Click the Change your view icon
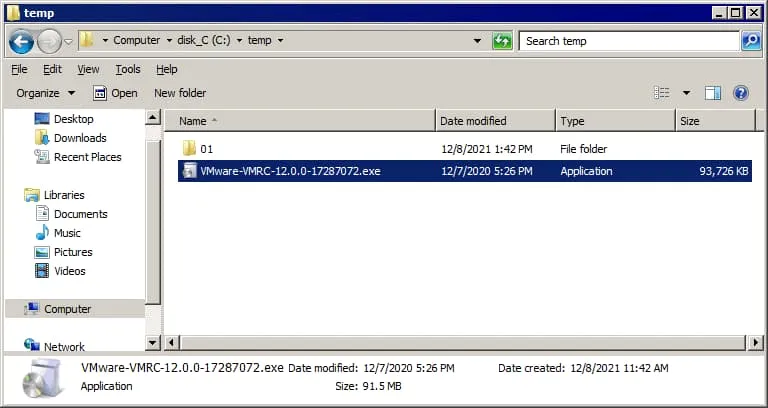Screen dimensions: 768x408 (x=662, y=93)
